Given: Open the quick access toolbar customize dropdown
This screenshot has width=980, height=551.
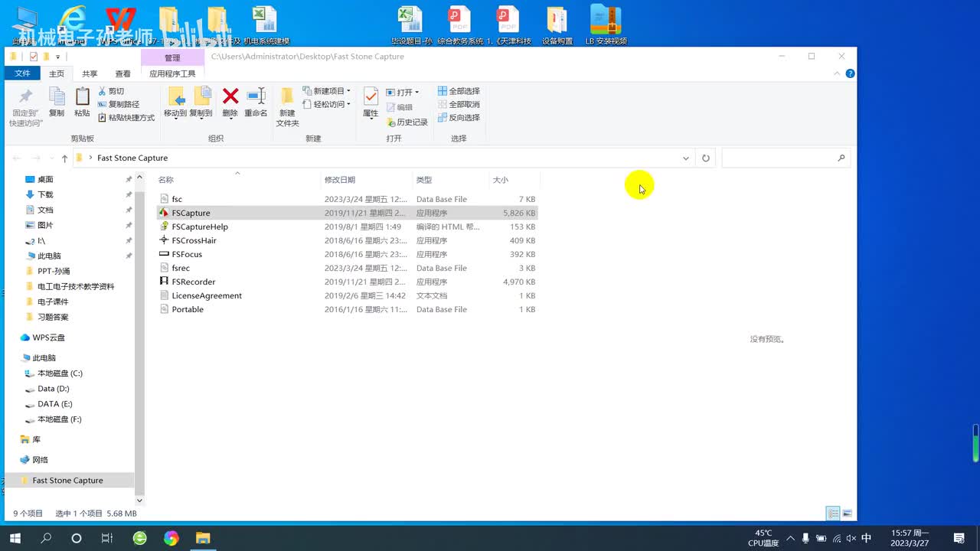Looking at the screenshot, I should pos(57,57).
